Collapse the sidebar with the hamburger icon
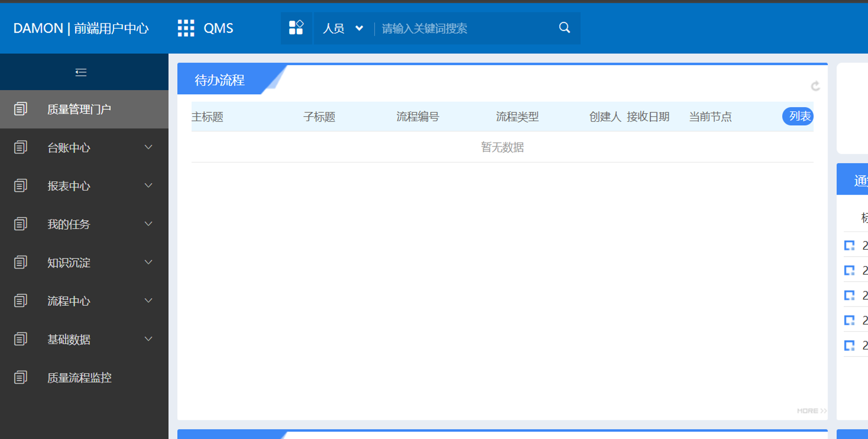This screenshot has width=868, height=439. coord(81,72)
